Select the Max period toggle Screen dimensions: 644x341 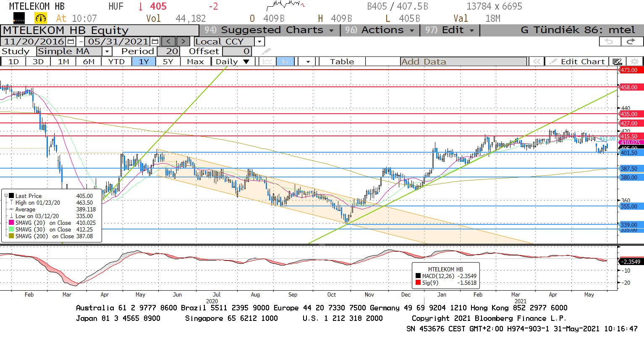point(195,62)
